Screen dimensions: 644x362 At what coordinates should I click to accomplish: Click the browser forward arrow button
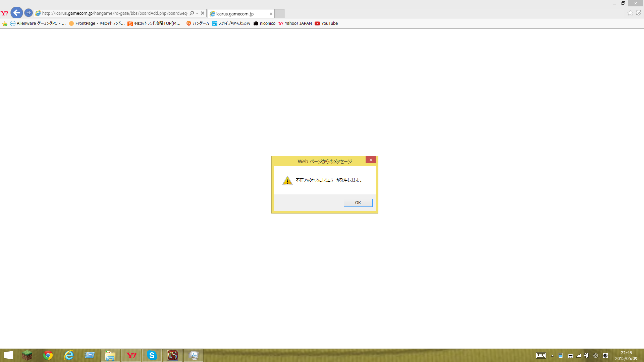pos(29,13)
